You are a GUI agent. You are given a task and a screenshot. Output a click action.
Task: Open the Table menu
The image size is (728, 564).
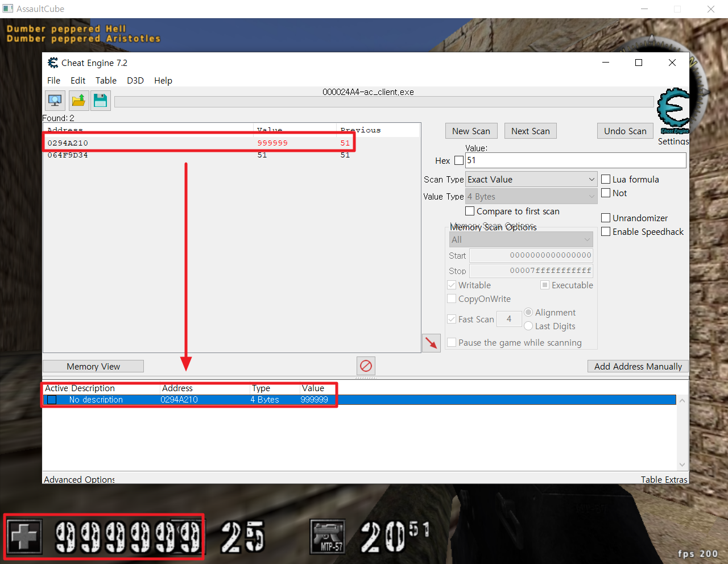click(106, 81)
